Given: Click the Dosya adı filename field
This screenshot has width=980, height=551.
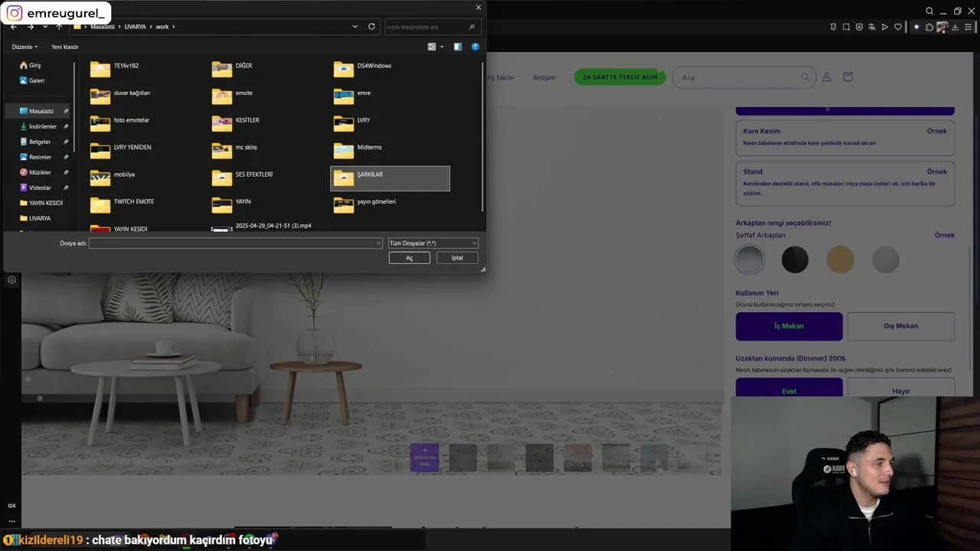Looking at the screenshot, I should pos(235,243).
